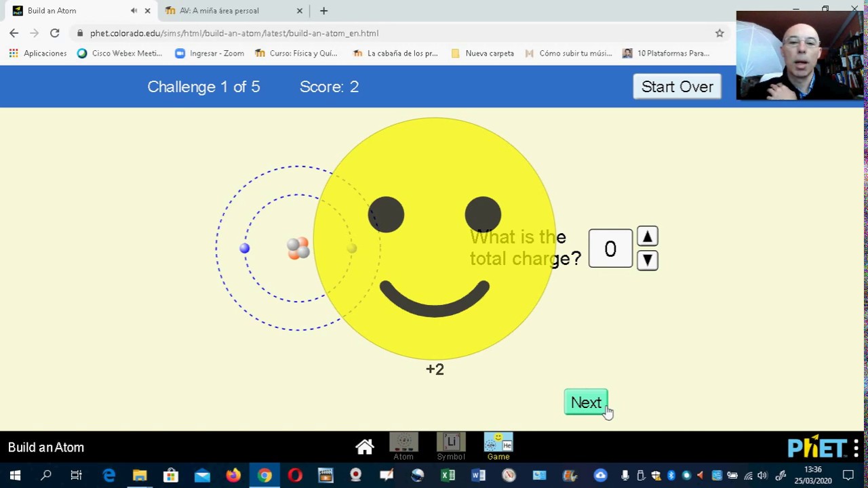Open the La cabaña de los pr... bookmark
Image resolution: width=868 pixels, height=488 pixels.
pos(395,53)
